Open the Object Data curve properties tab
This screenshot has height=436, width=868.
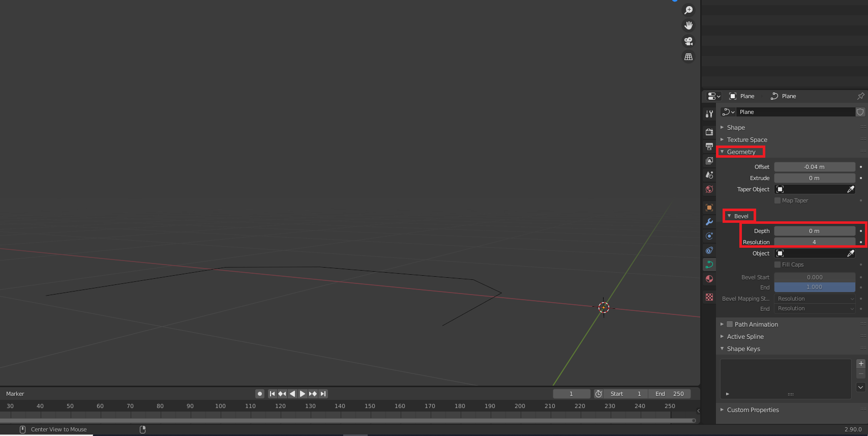coord(709,265)
